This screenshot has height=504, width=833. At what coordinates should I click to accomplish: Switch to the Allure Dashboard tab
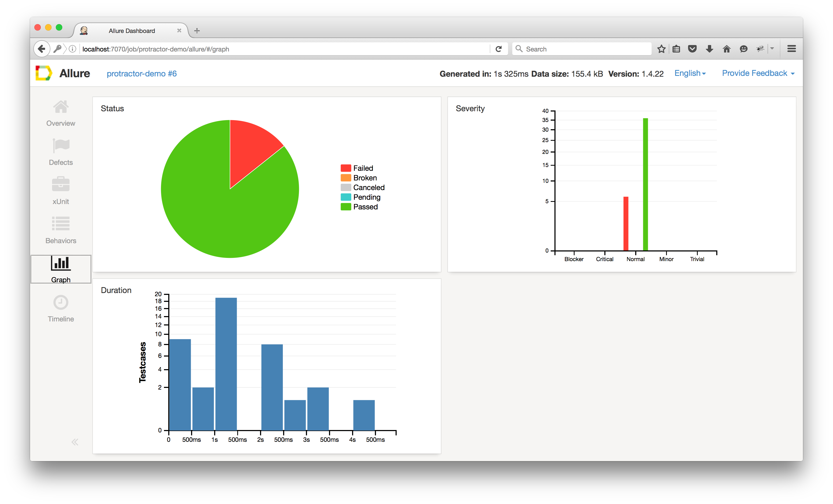pos(132,31)
